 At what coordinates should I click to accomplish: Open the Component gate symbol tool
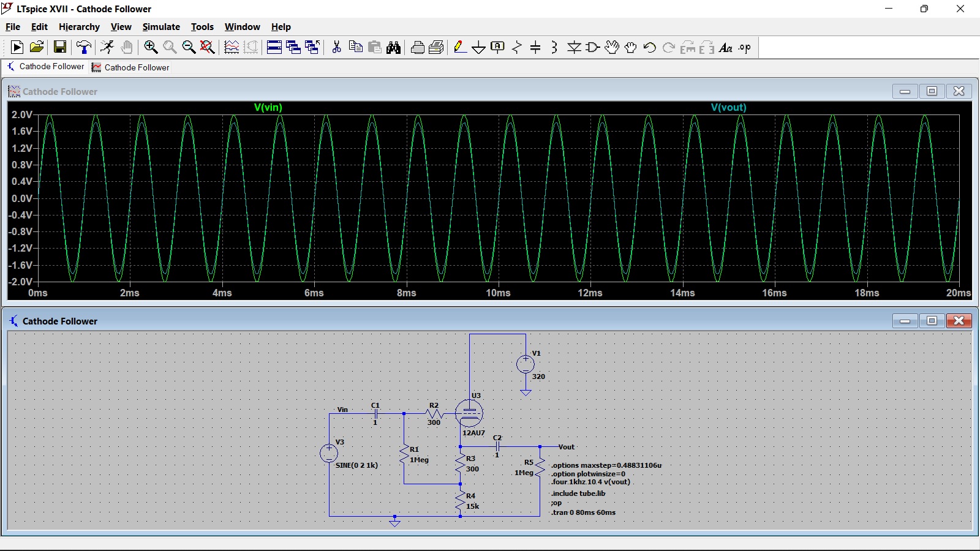coord(592,47)
